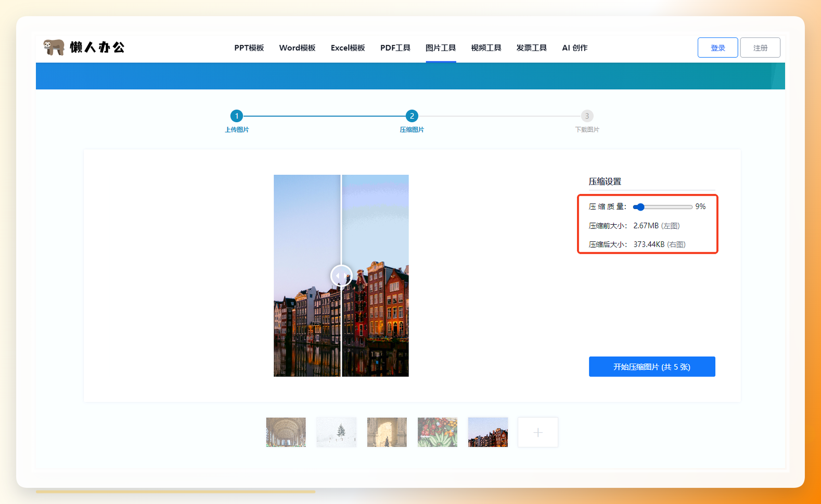Click 开始压缩图片 (共 5 张) button
Viewport: 821px width, 504px height.
pos(652,367)
